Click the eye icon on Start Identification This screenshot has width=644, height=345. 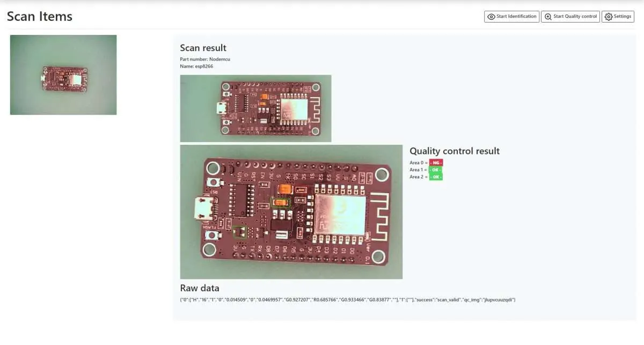click(x=491, y=17)
